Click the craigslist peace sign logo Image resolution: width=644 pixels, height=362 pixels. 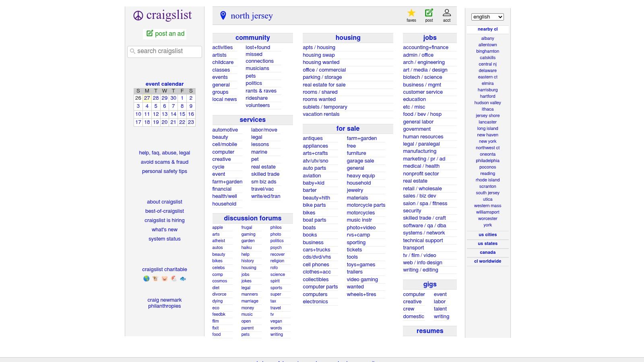pos(138,16)
